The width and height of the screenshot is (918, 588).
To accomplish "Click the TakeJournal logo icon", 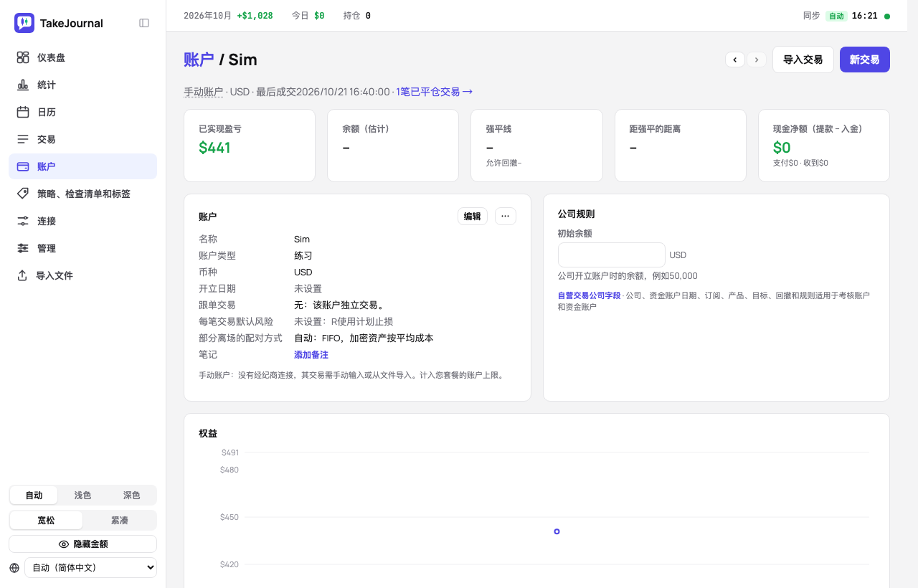I will pos(24,23).
